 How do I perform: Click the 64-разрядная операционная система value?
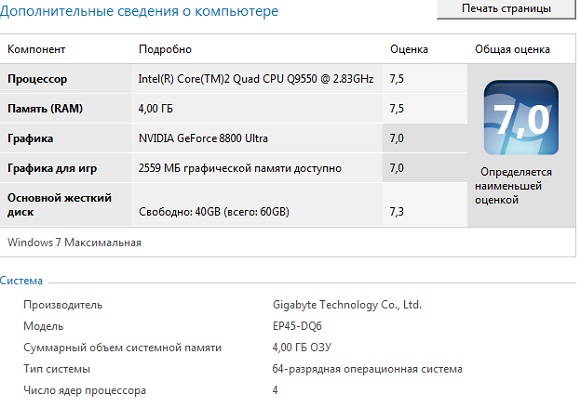coord(367,369)
